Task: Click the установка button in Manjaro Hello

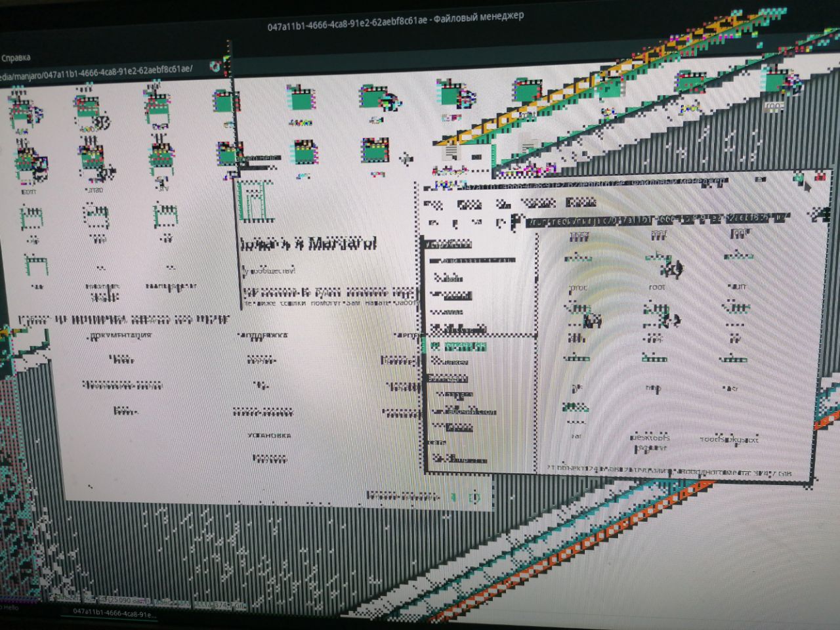Action: click(x=270, y=435)
